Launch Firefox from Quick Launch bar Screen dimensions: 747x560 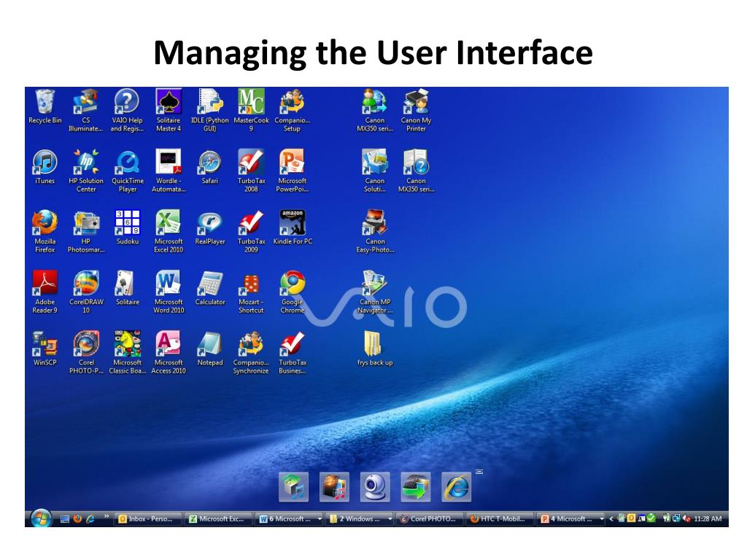point(77,519)
